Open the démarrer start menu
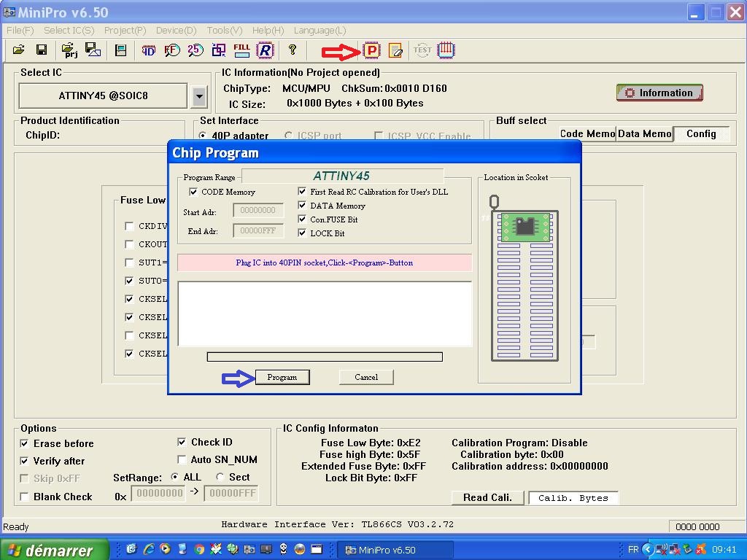This screenshot has width=747, height=560. pos(54,550)
